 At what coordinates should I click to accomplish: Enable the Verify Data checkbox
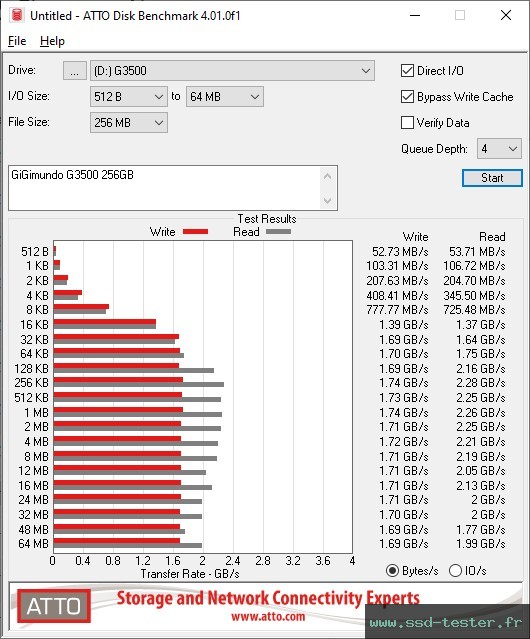[407, 123]
